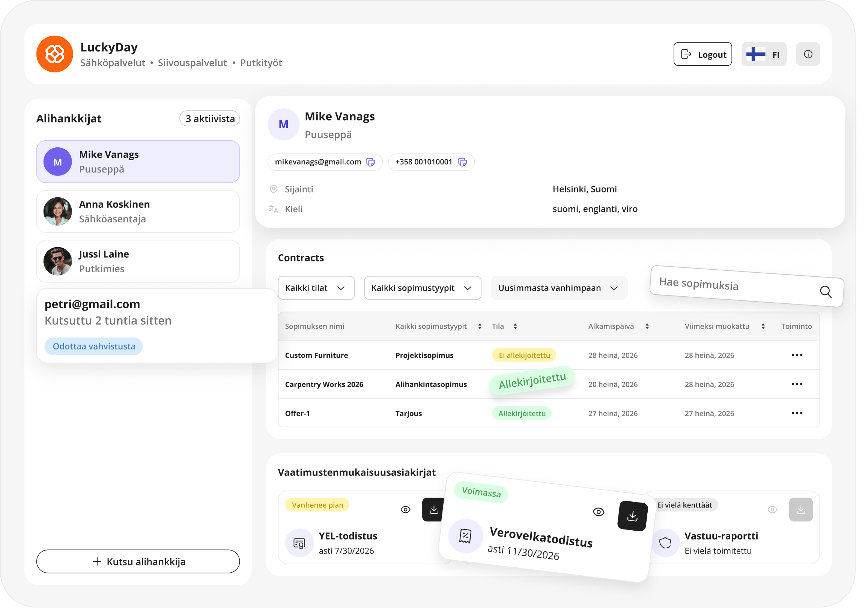
Task: Open the Custom Furniture contract name
Action: 317,356
